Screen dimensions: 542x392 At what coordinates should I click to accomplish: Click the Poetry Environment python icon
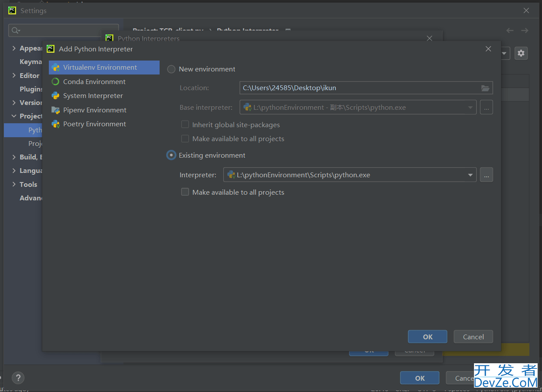[x=55, y=124]
